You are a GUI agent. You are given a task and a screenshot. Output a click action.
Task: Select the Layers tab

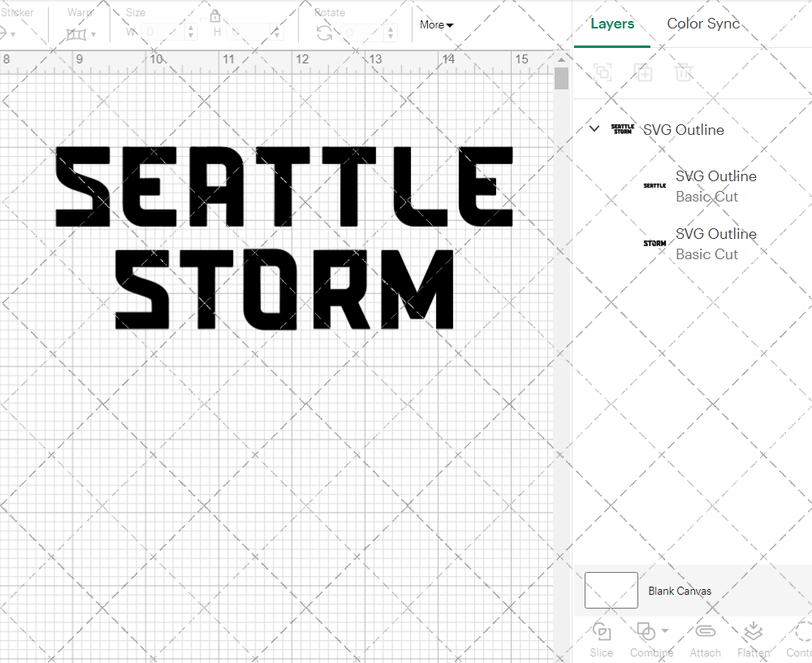point(612,24)
